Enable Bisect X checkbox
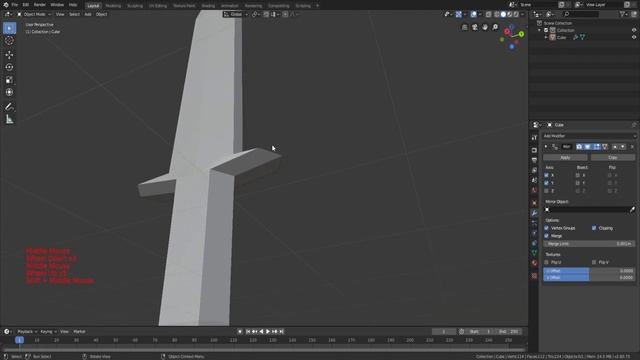Image resolution: width=640 pixels, height=360 pixels. click(x=578, y=175)
